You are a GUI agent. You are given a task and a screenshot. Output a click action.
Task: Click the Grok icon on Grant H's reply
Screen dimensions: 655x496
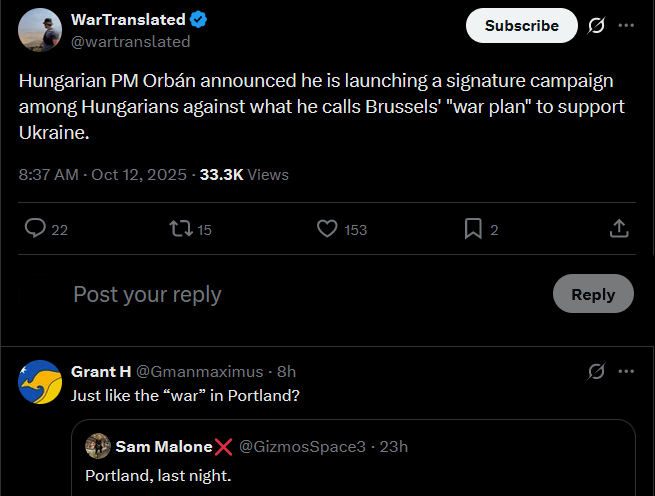click(x=596, y=371)
